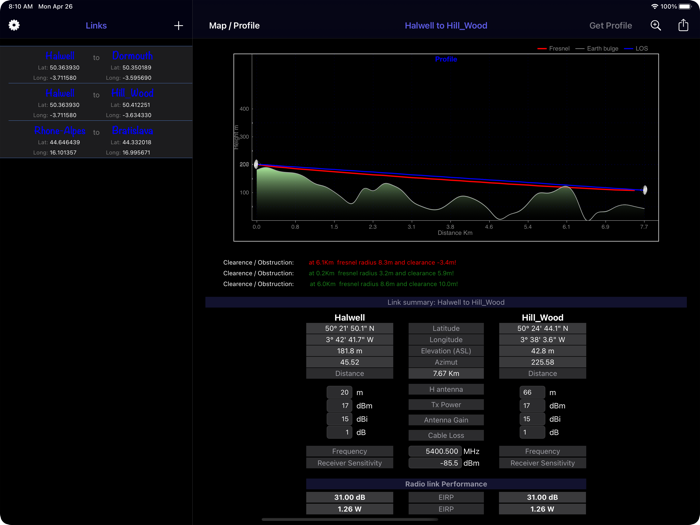Click Hill_Wood longitude 3° 38' 3.6" W
The width and height of the screenshot is (700, 525).
click(x=542, y=340)
